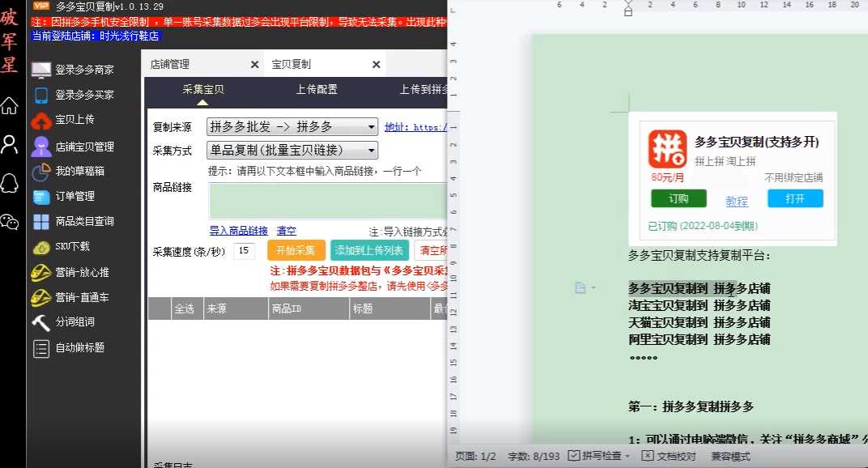
Task: Open 营销-放心推 icon
Action: (x=41, y=273)
